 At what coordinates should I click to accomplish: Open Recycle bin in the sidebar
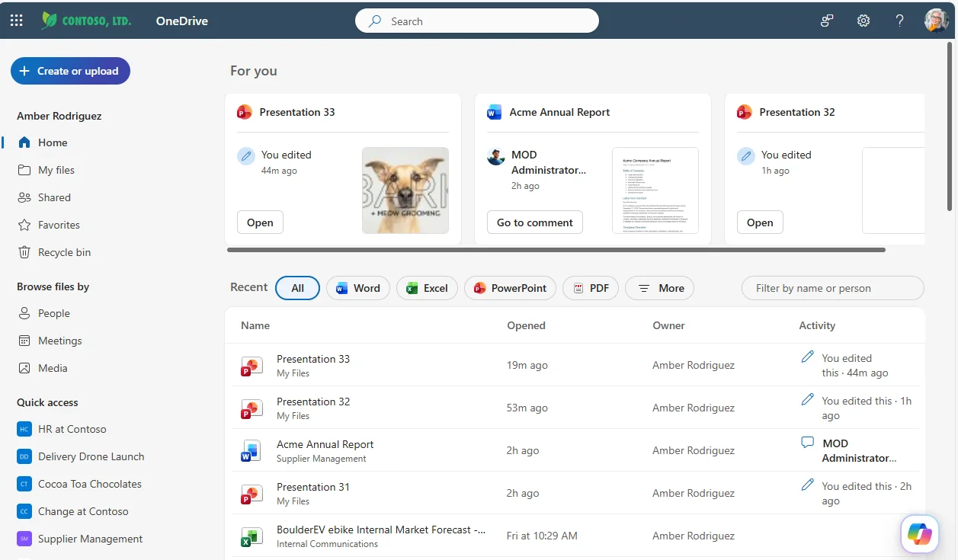coord(64,252)
